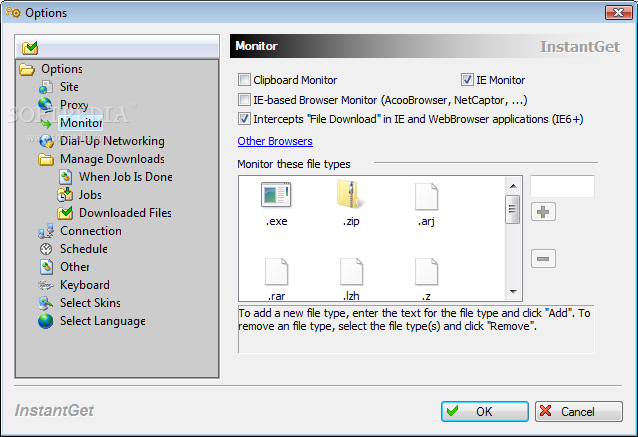Click the file types list scrollbar thumb
Screen dimensions: 638x437
[513, 209]
